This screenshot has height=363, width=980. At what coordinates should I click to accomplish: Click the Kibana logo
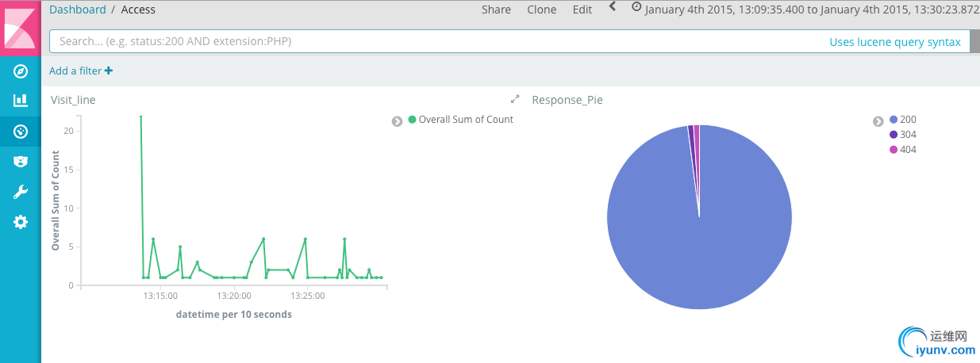click(x=21, y=28)
